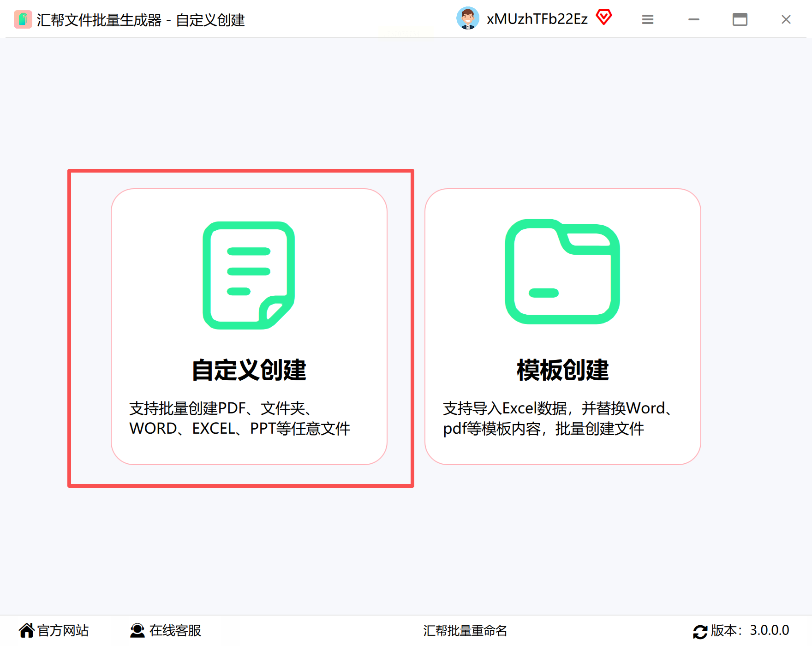Click the refresh update icon
Image resolution: width=812 pixels, height=646 pixels.
coord(700,632)
